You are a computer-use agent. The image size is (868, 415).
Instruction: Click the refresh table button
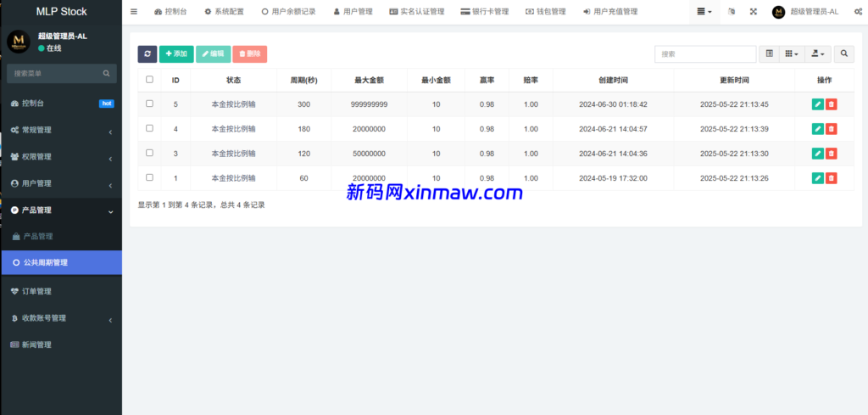pos(147,53)
